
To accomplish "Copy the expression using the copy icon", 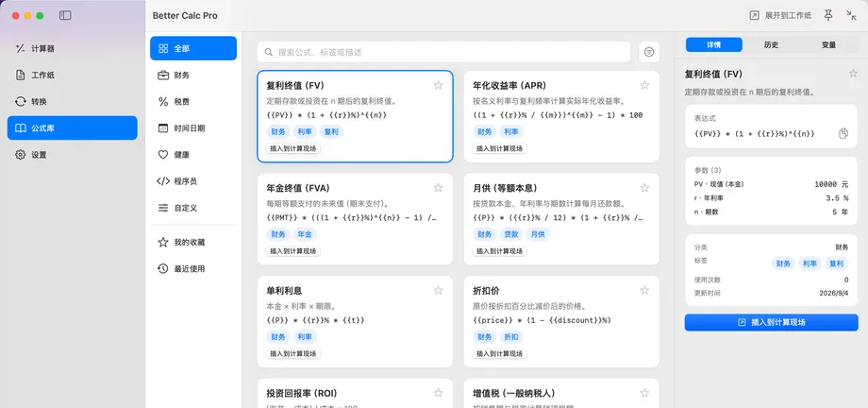I will tap(843, 133).
